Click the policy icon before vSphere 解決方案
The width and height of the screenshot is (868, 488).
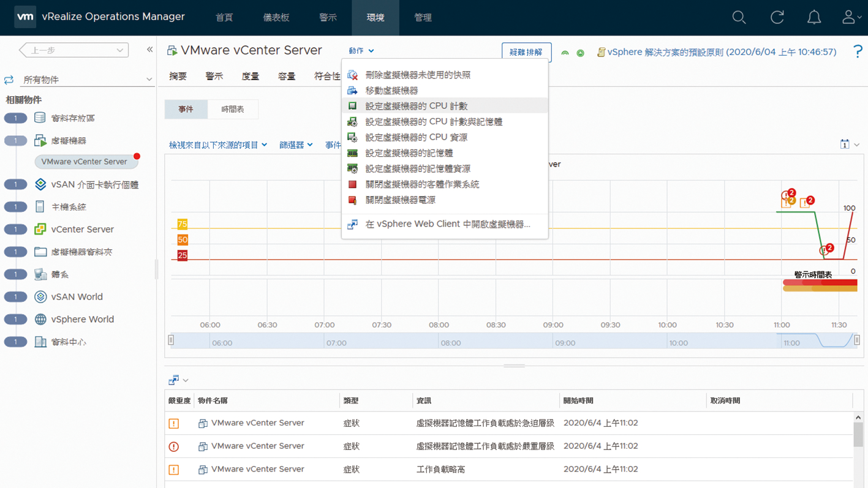602,53
